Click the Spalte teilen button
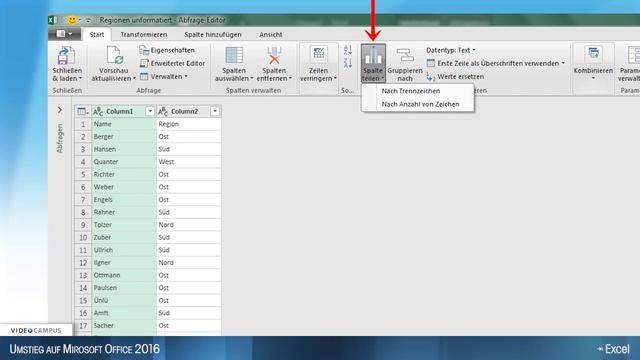640x360 pixels. pos(373,63)
